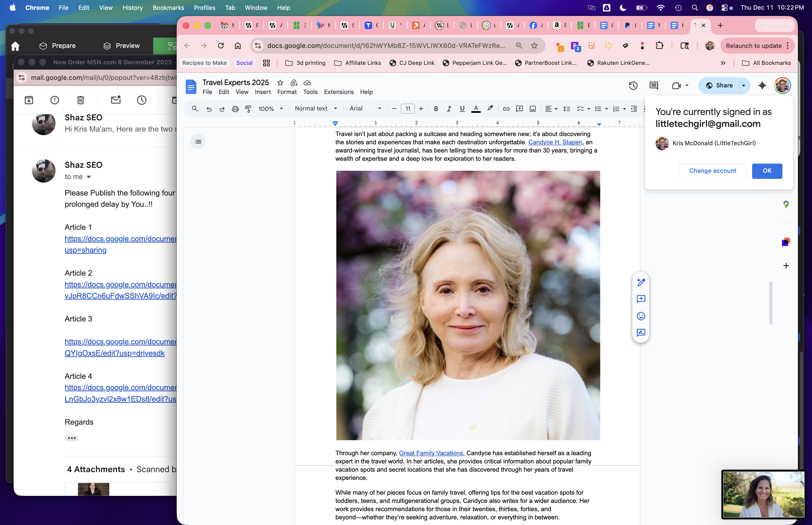
Task: Toggle underline formatting
Action: coord(462,109)
